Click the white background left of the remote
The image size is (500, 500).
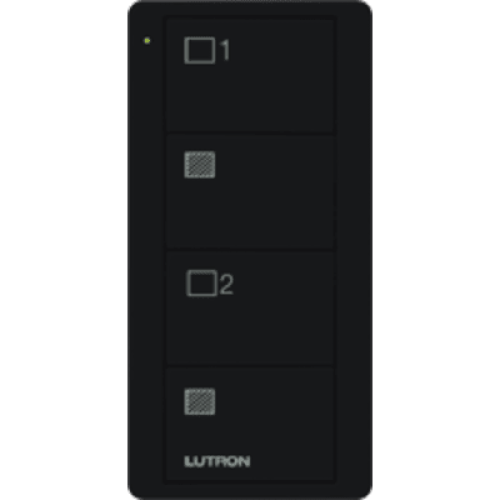pos(63,250)
